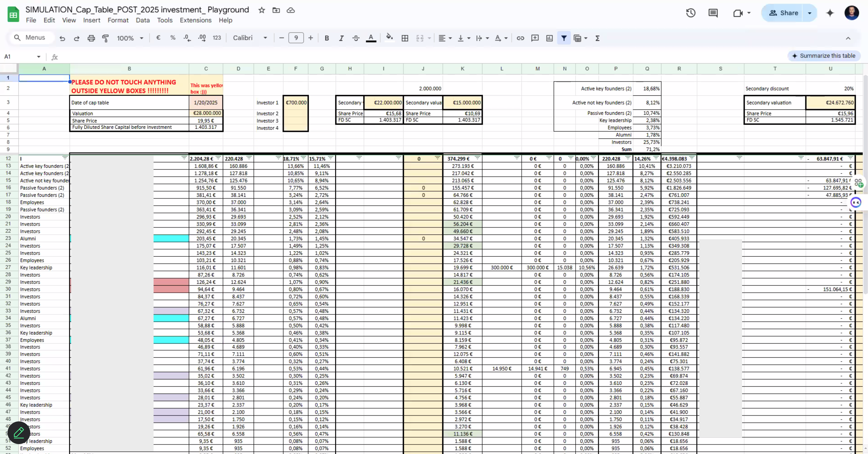Click the green pencil edit button

[x=19, y=433]
